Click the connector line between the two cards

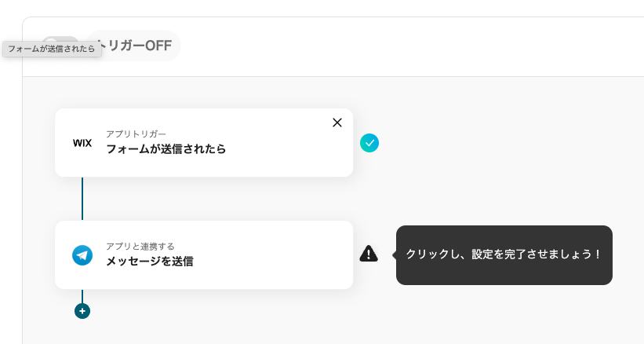coord(82,199)
